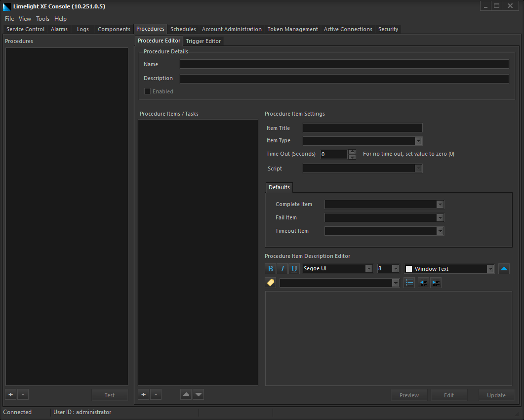Open the Script dropdown
The image size is (524, 420).
[418, 168]
